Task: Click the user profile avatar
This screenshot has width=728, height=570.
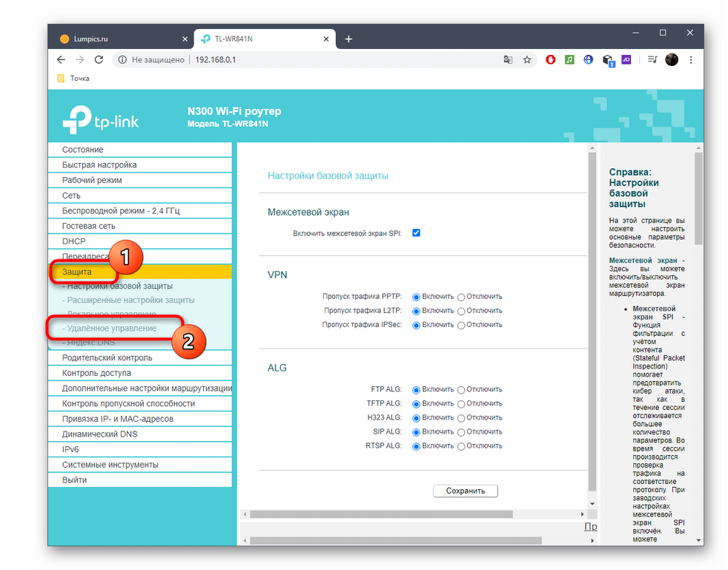Action: pos(672,60)
